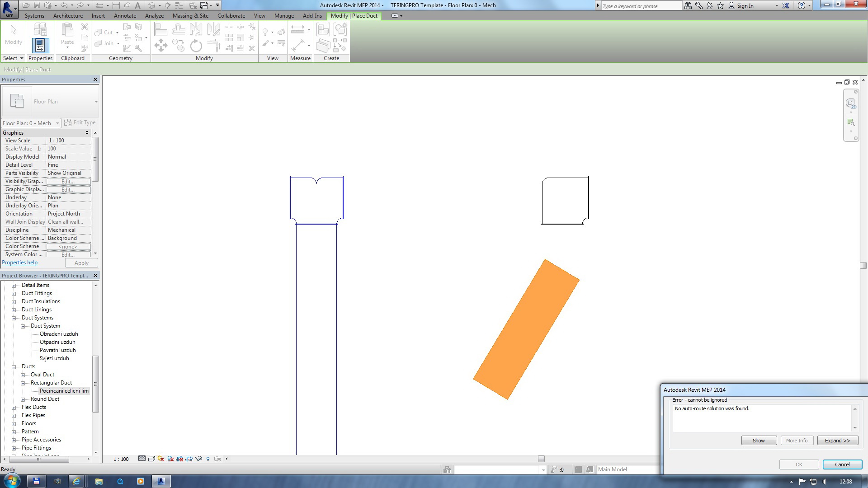Open the Systems ribbon tab
This screenshot has height=488, width=868.
pyautogui.click(x=34, y=16)
